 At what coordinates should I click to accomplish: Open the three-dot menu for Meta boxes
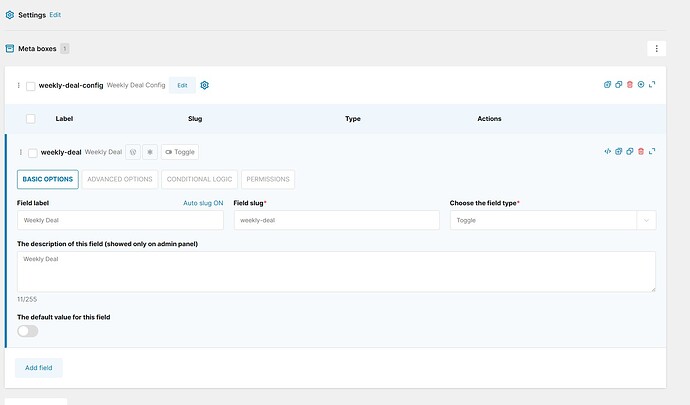point(656,48)
